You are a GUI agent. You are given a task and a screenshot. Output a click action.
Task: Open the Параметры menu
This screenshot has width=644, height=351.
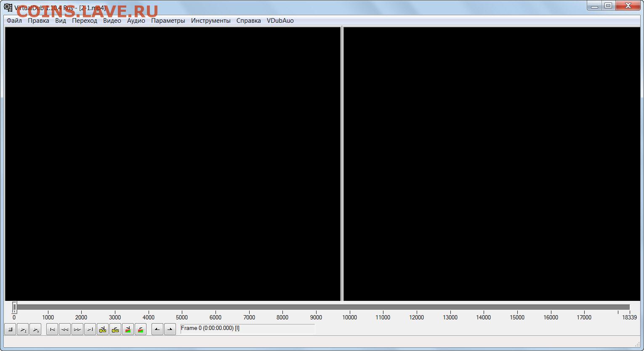coord(168,21)
